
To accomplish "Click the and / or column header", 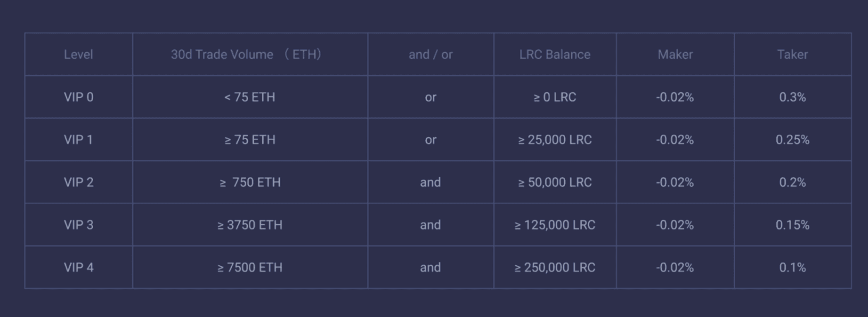I will [x=430, y=55].
